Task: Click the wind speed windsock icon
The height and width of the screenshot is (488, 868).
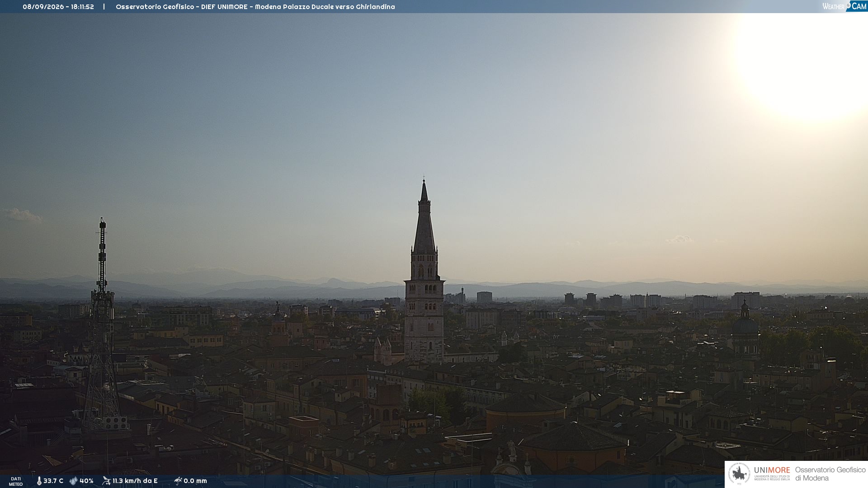Action: point(106,481)
